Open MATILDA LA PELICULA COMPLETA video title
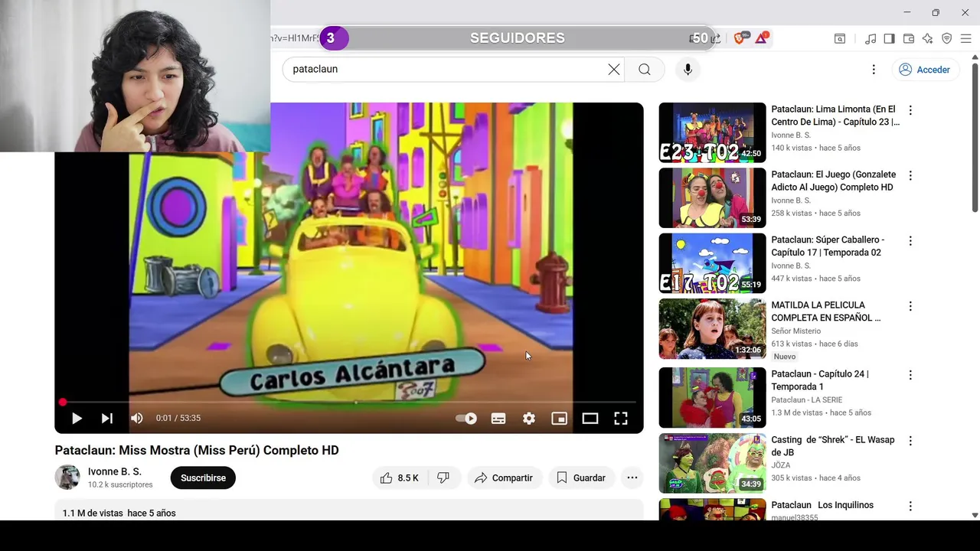980x551 pixels. (825, 311)
